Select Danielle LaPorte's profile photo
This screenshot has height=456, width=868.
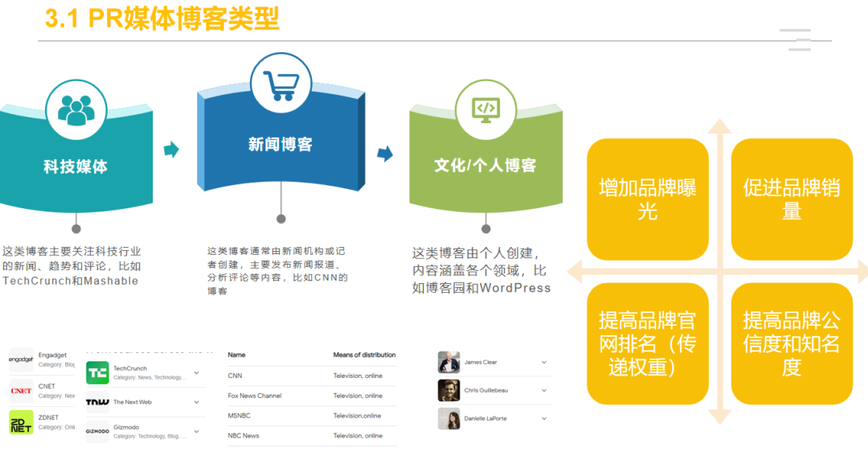pos(449,419)
